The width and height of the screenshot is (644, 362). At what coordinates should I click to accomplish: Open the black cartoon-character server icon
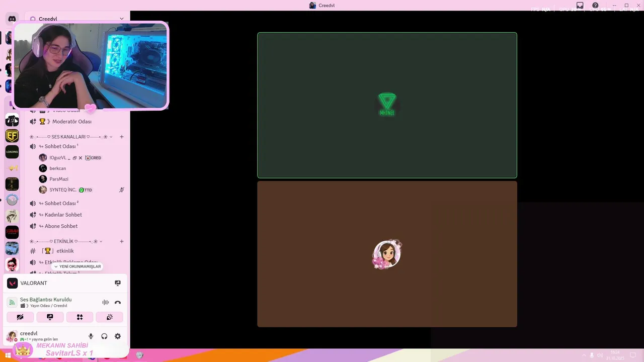pyautogui.click(x=12, y=120)
